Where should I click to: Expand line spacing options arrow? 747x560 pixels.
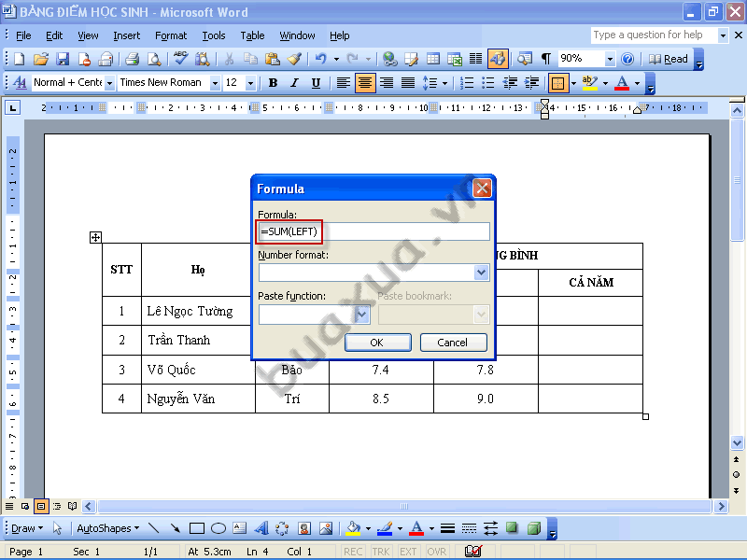pos(445,83)
